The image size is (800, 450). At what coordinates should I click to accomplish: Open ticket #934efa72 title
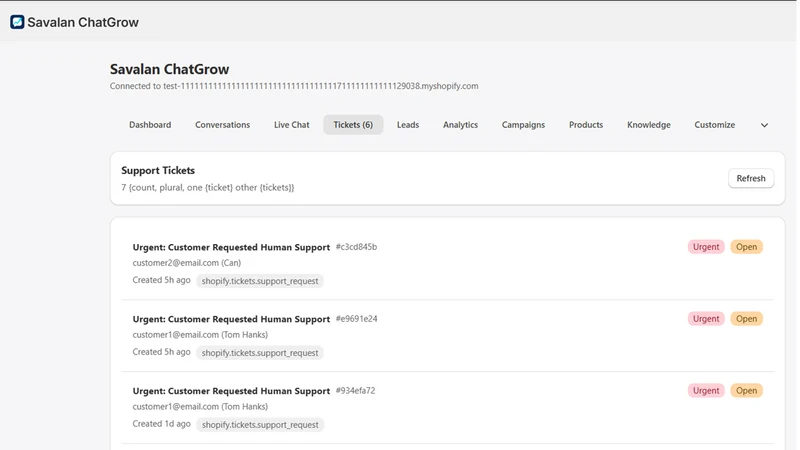(231, 391)
